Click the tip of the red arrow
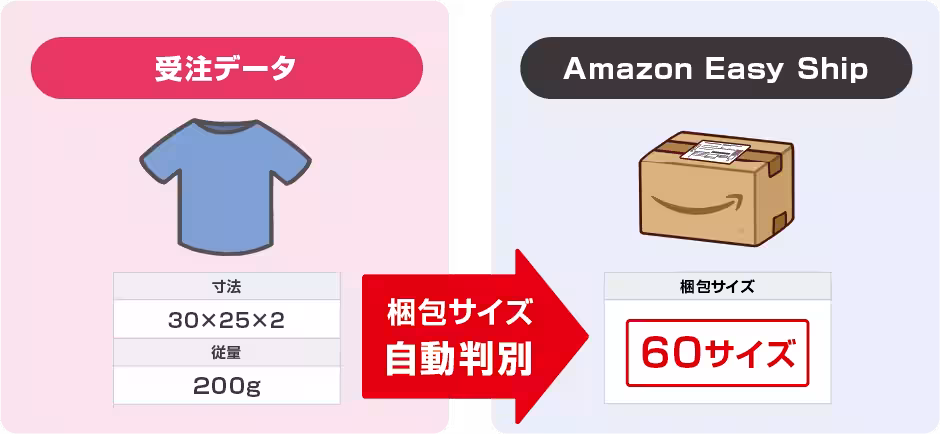Viewport: 940px width, 434px height. tap(583, 336)
